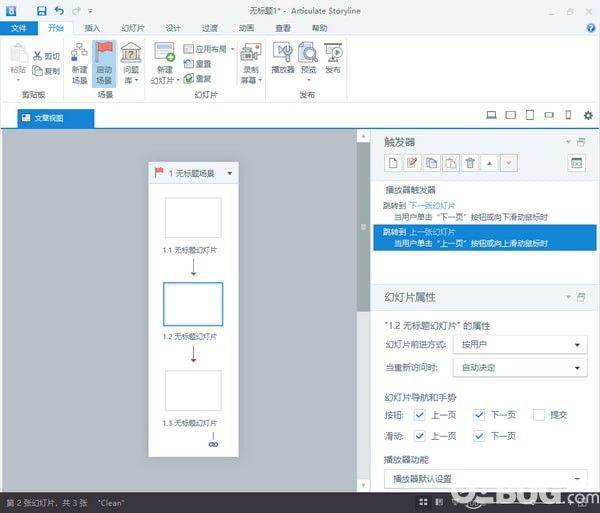Click the story view vertical scrollbar thumb
The image size is (600, 513).
[363, 227]
